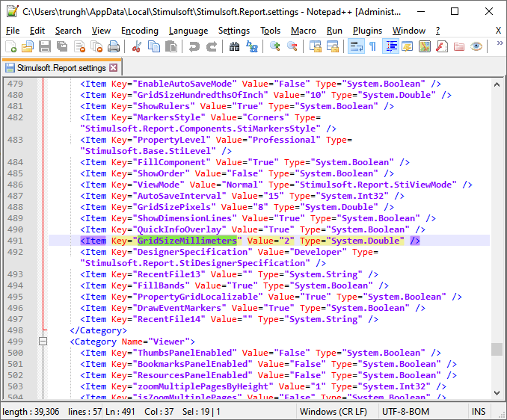Toggle Show Indent Guide button

pyautogui.click(x=390, y=46)
